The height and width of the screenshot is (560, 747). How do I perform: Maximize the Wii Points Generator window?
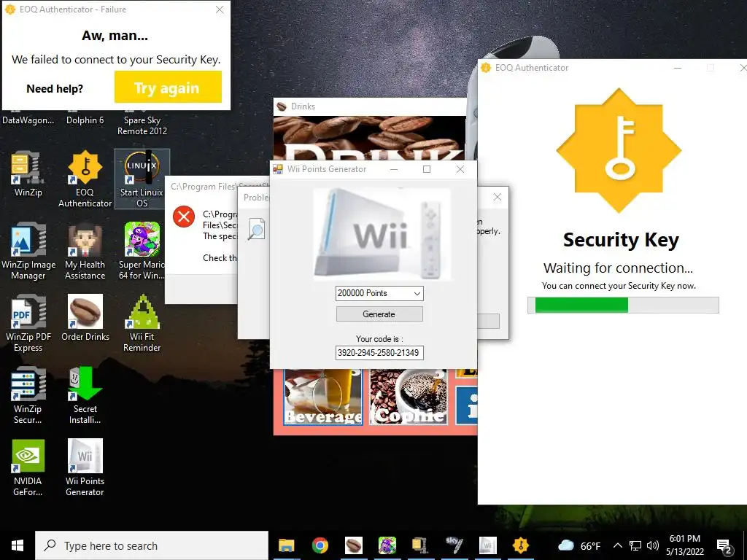427,169
